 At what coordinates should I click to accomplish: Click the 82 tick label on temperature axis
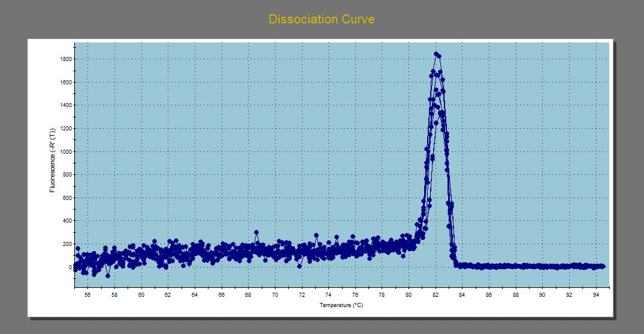coord(436,294)
